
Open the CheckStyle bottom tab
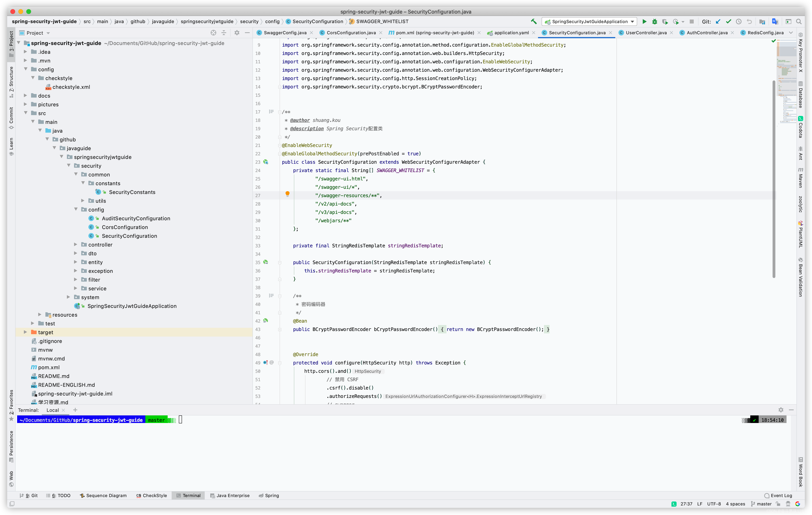(151, 495)
